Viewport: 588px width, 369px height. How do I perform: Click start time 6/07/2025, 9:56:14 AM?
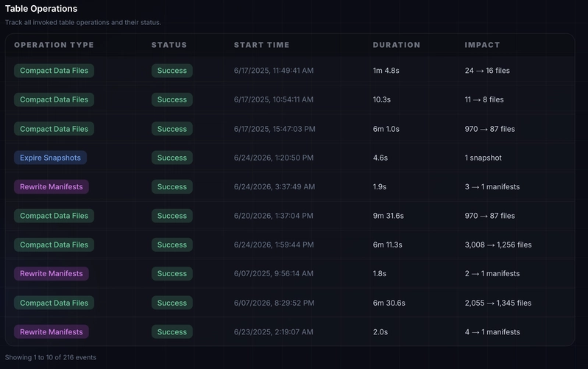[x=274, y=274]
